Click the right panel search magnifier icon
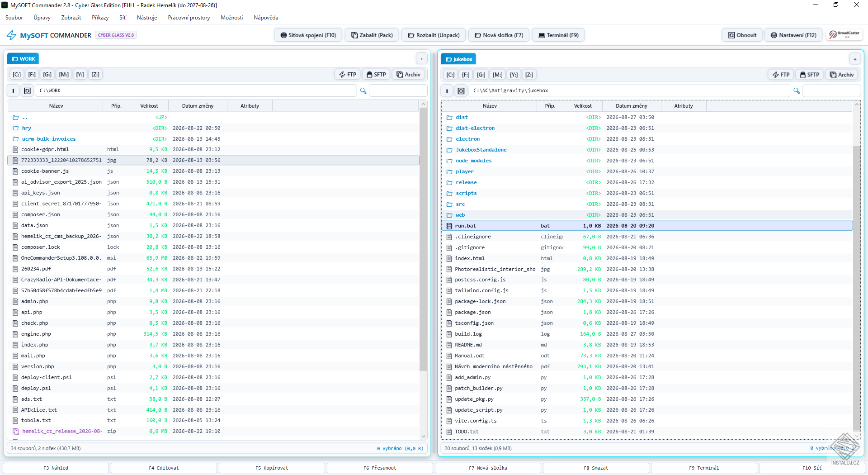This screenshot has height=475, width=868. pyautogui.click(x=797, y=91)
